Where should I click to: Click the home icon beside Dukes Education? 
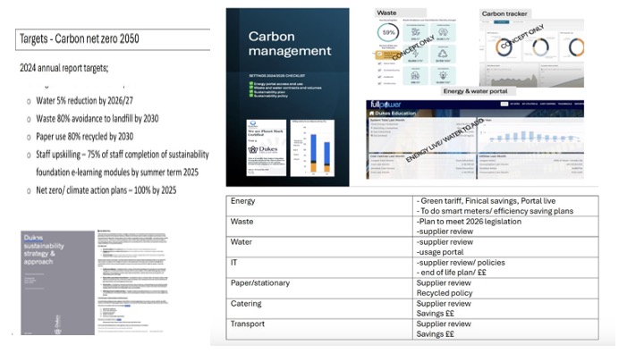(371, 113)
